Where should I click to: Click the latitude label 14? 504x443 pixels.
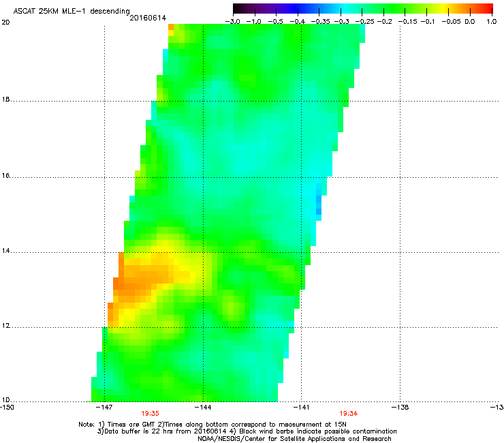[x=5, y=251]
